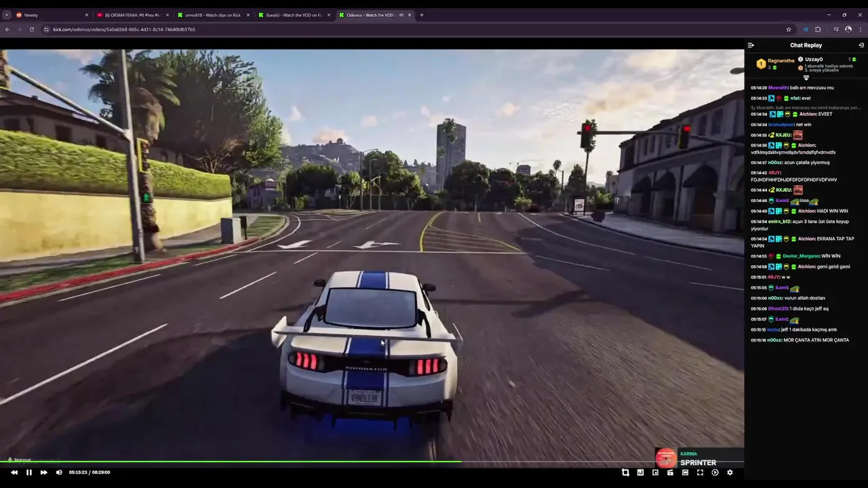
Task: Click the 05:14:29 chat timestamp
Action: [x=759, y=87]
